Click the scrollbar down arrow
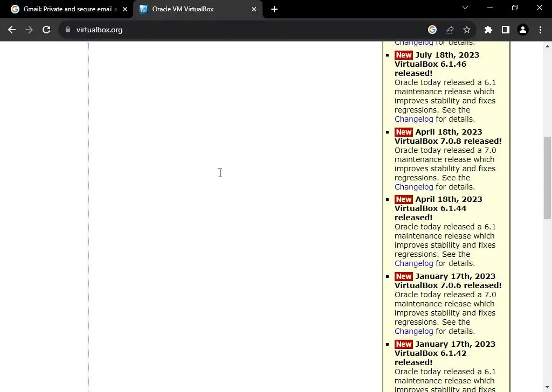Screen dimensions: 552x392 tap(547, 387)
